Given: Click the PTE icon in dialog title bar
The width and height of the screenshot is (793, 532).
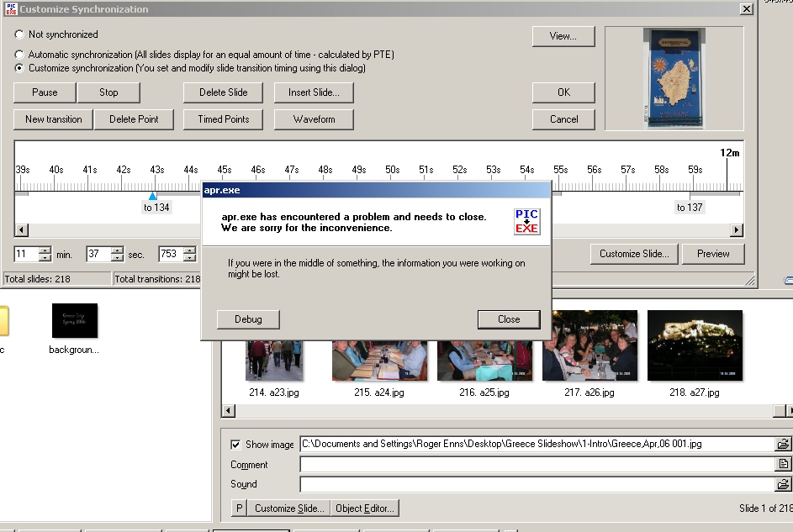Looking at the screenshot, I should [11, 8].
